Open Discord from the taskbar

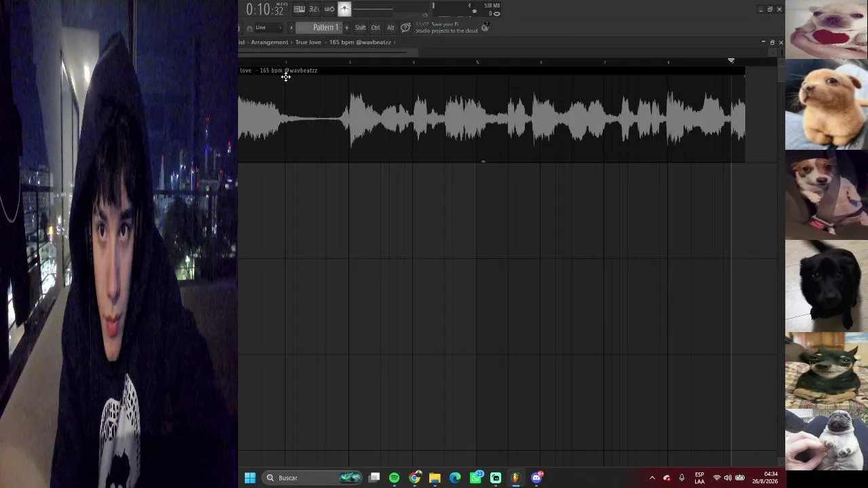[537, 478]
